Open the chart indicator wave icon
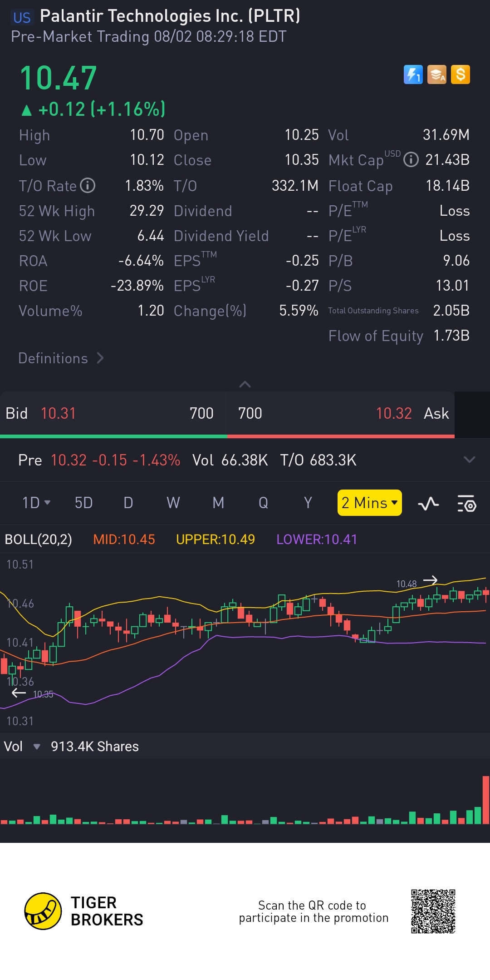490x980 pixels. [428, 503]
